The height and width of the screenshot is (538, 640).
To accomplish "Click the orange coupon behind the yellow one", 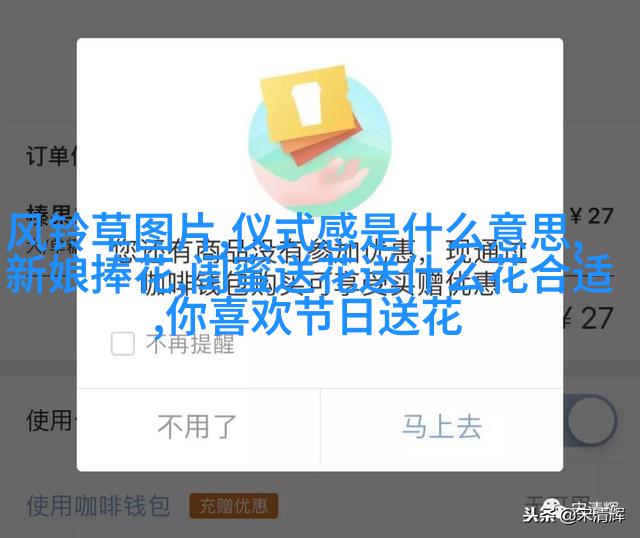I will point(327,141).
